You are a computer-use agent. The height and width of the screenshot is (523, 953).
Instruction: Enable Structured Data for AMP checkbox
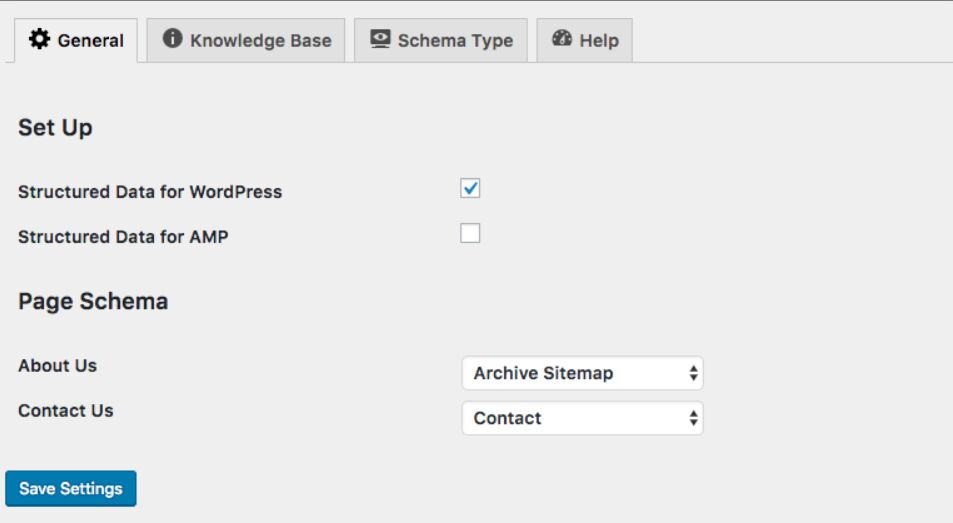coord(470,233)
